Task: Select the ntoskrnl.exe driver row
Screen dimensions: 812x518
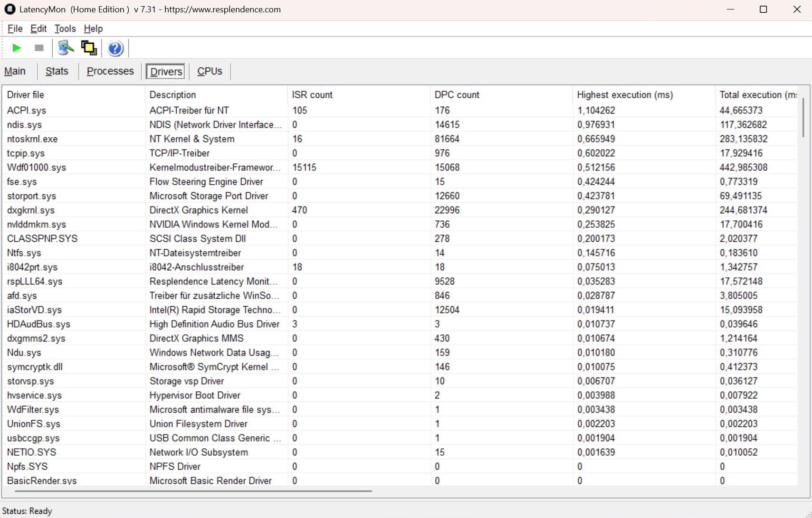Action: [x=400, y=139]
